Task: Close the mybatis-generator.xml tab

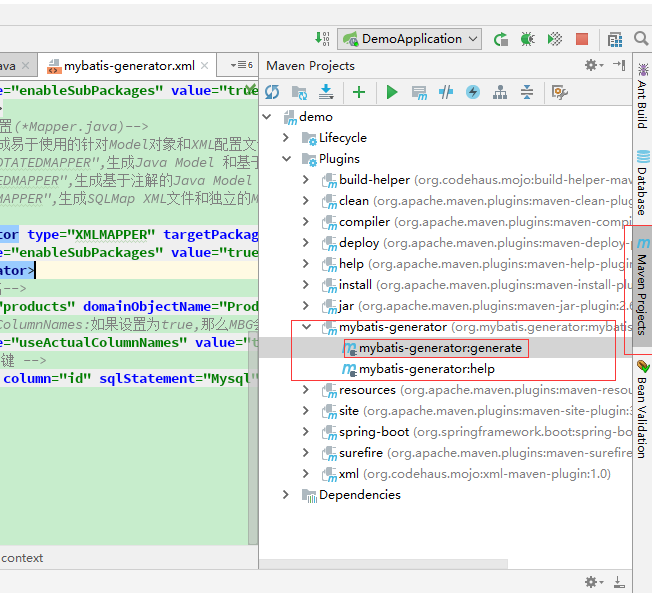Action: pyautogui.click(x=205, y=66)
